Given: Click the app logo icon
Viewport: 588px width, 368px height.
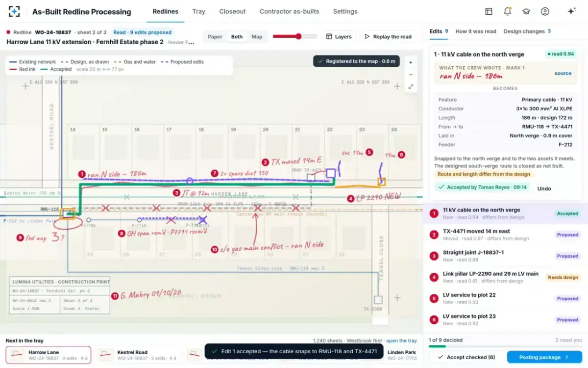Looking at the screenshot, I should pyautogui.click(x=14, y=11).
